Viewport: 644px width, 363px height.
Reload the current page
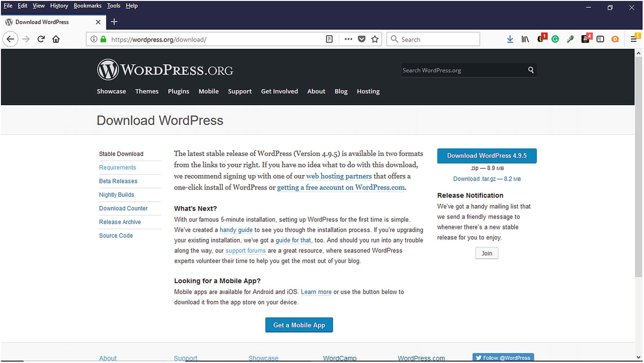point(41,39)
